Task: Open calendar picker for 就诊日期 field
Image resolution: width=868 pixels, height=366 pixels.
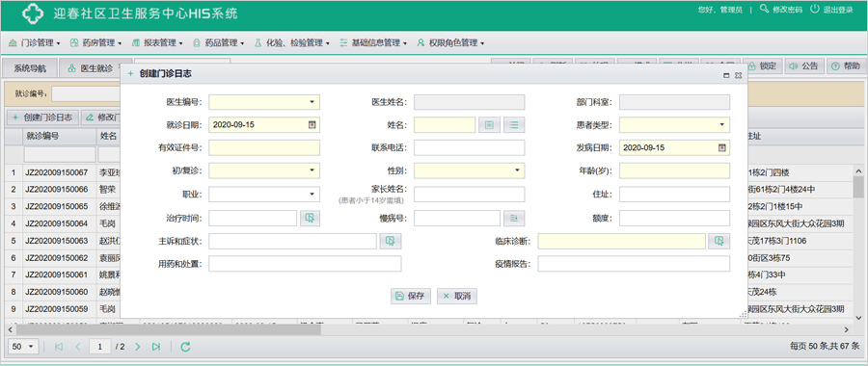Action: pos(312,125)
